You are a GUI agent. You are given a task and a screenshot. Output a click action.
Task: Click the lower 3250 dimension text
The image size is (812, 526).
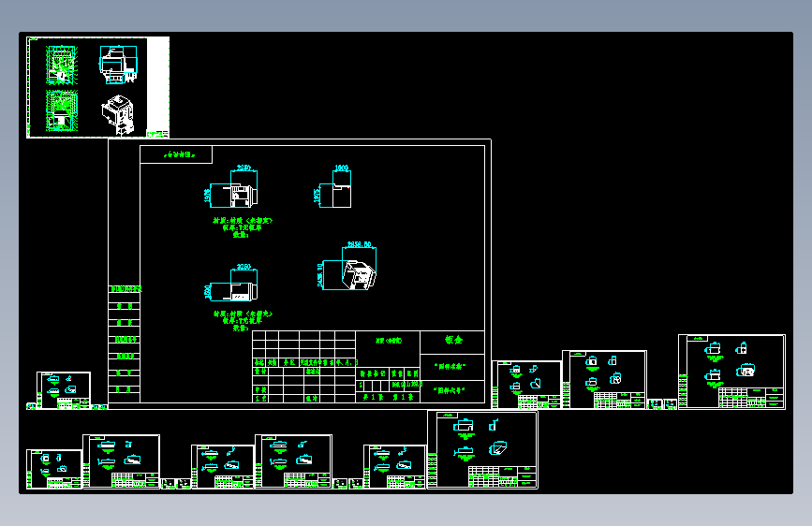click(x=244, y=267)
